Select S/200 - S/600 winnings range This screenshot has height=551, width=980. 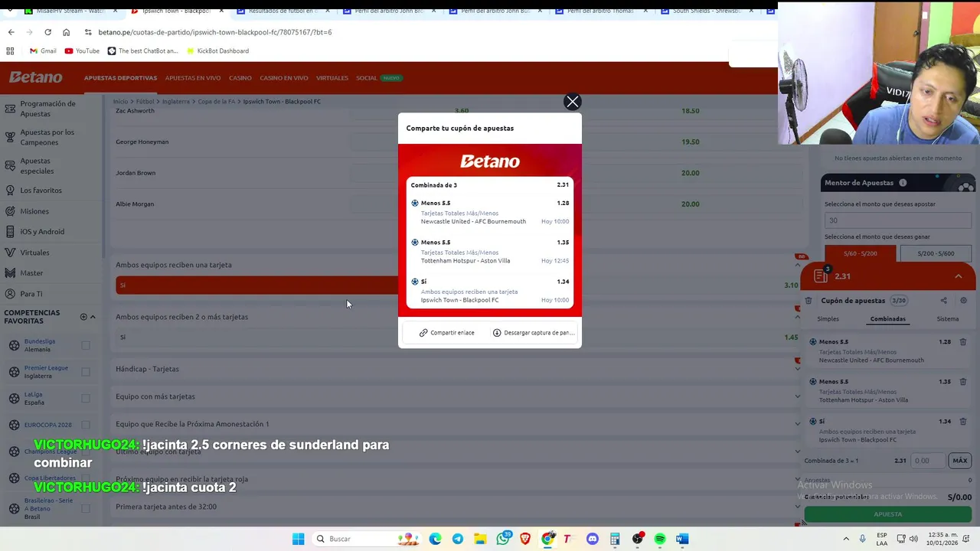coord(936,253)
